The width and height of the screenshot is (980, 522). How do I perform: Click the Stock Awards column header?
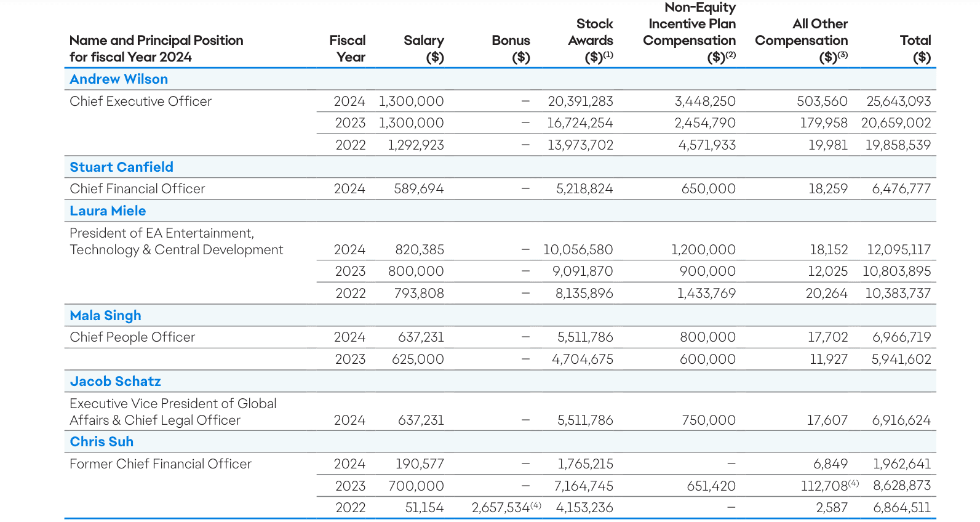tap(591, 41)
